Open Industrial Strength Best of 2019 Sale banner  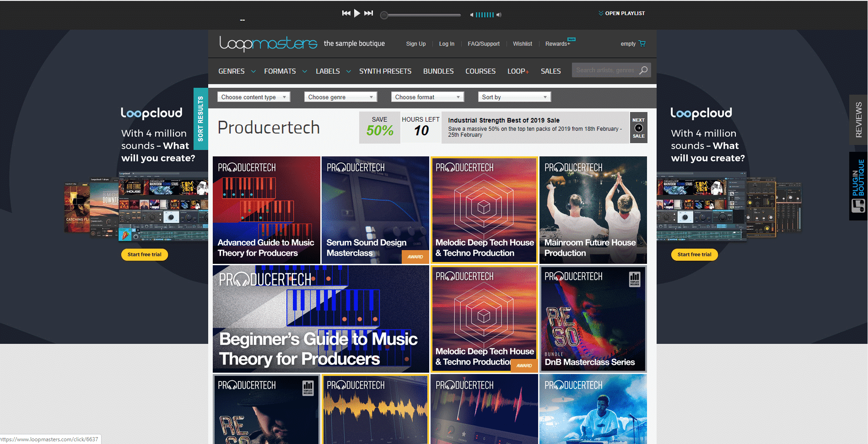(535, 128)
